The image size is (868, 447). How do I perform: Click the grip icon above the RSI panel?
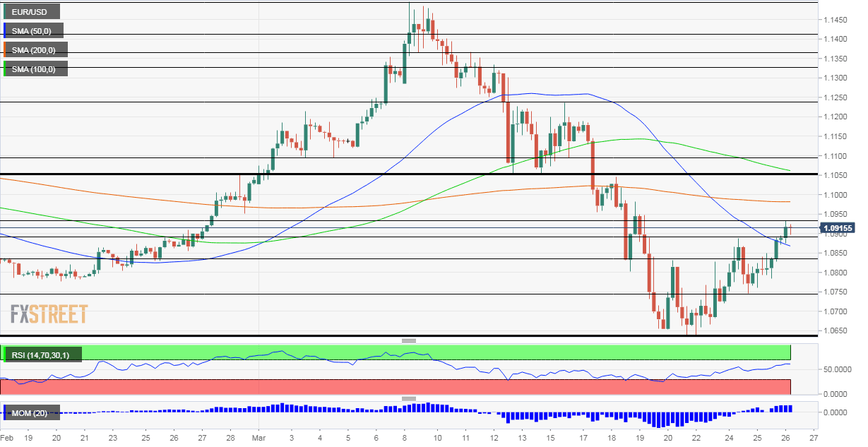pyautogui.click(x=410, y=340)
